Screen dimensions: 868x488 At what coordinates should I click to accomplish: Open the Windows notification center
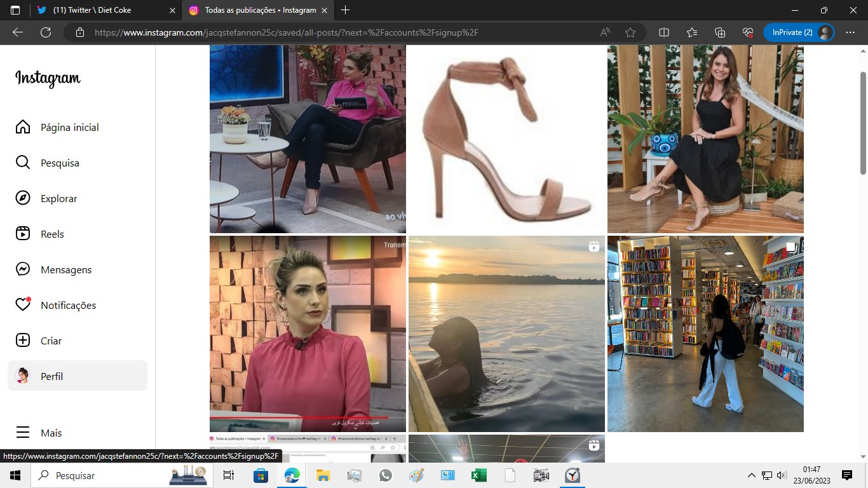point(847,475)
